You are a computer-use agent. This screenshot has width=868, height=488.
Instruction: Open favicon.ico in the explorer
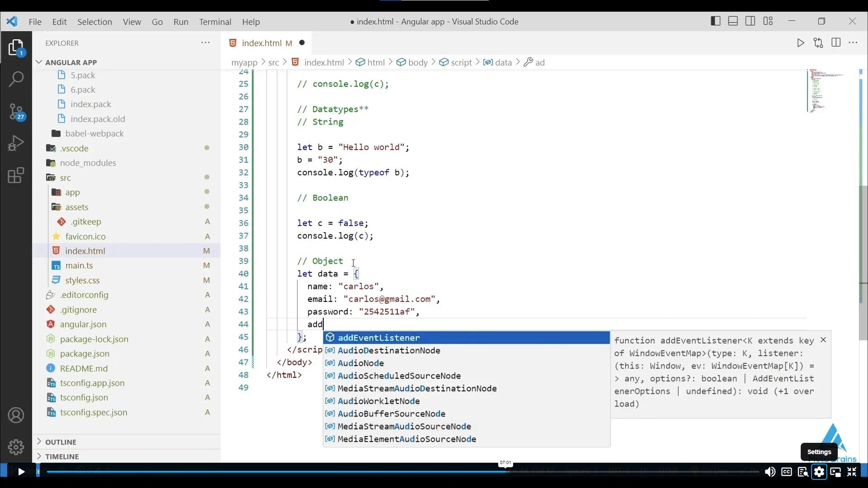(127, 236)
